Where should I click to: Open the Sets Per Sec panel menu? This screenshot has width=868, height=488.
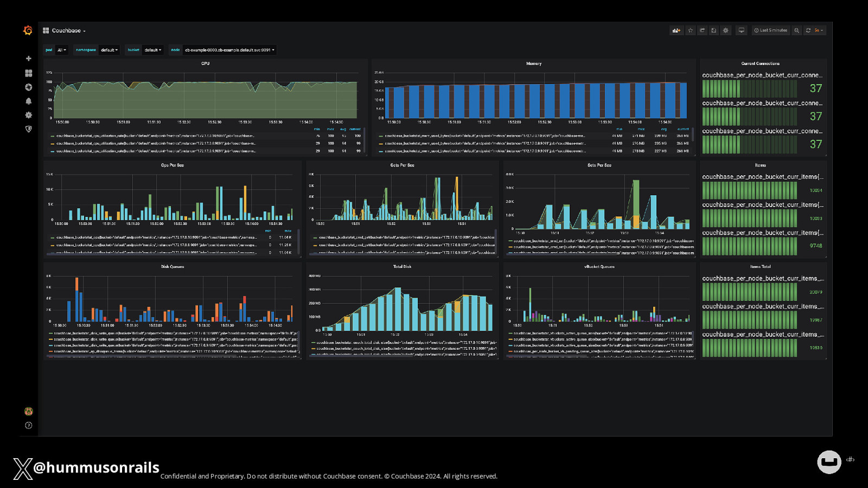tap(599, 165)
